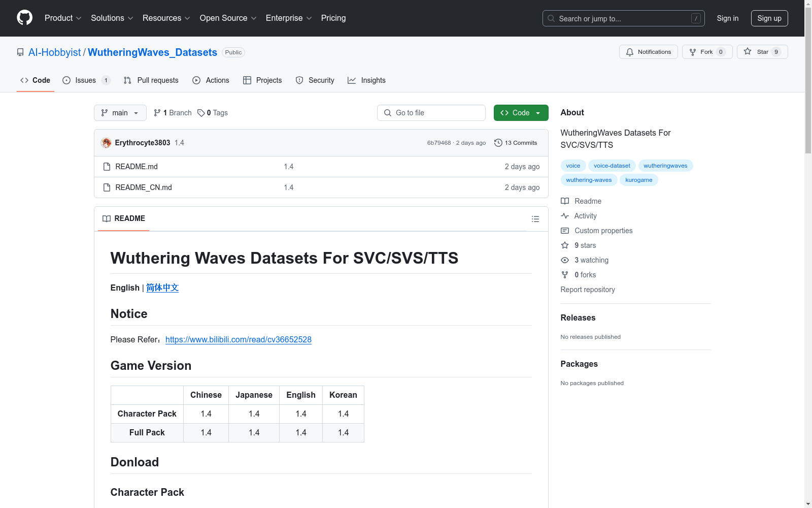Open WutheringWaves_Datasets repository link
This screenshot has width=812, height=508.
[x=152, y=52]
